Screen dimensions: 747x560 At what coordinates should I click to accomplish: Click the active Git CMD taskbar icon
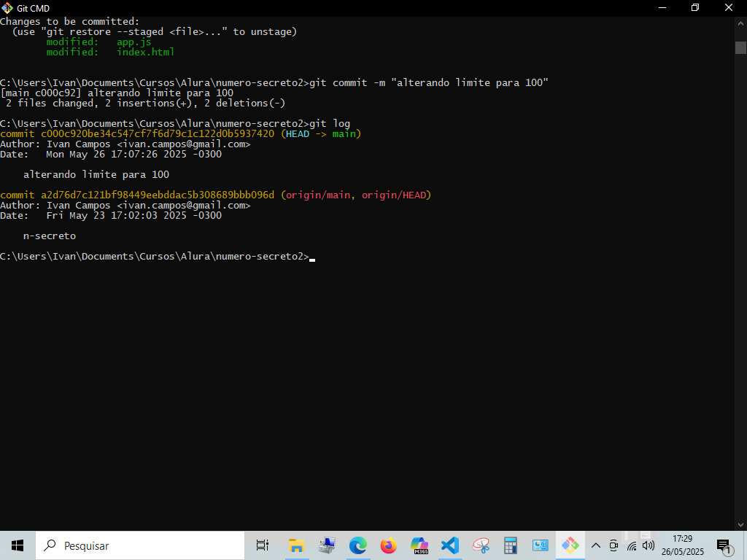click(570, 545)
